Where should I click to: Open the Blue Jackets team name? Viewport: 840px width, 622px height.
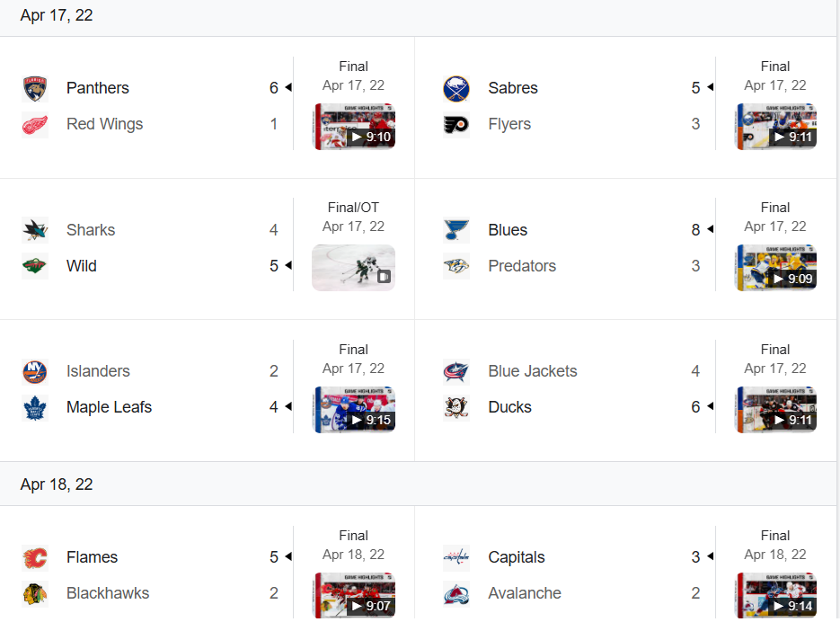[533, 371]
